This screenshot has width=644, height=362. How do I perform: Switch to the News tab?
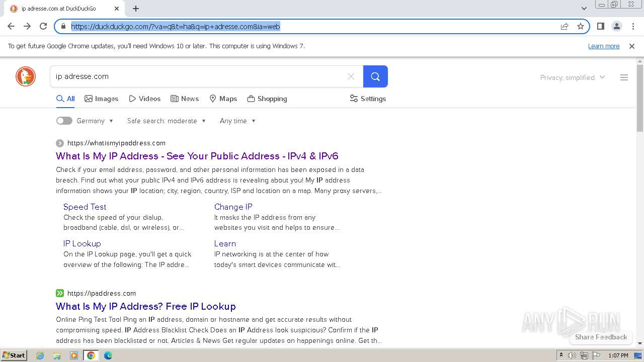coord(185,99)
